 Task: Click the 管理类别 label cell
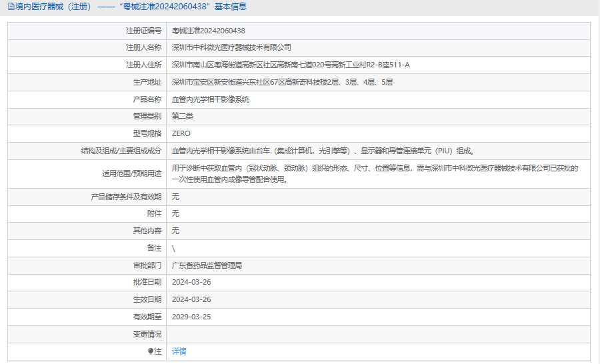point(87,116)
